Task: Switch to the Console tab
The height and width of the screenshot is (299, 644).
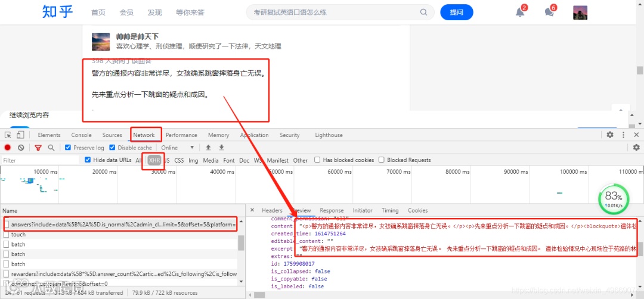Action: 81,135
